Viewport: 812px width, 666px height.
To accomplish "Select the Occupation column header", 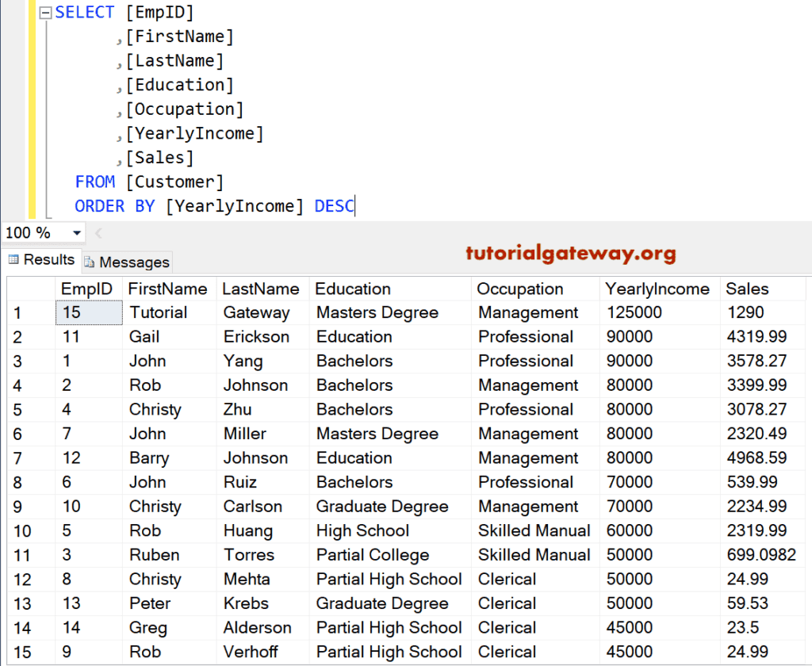I will coord(535,289).
